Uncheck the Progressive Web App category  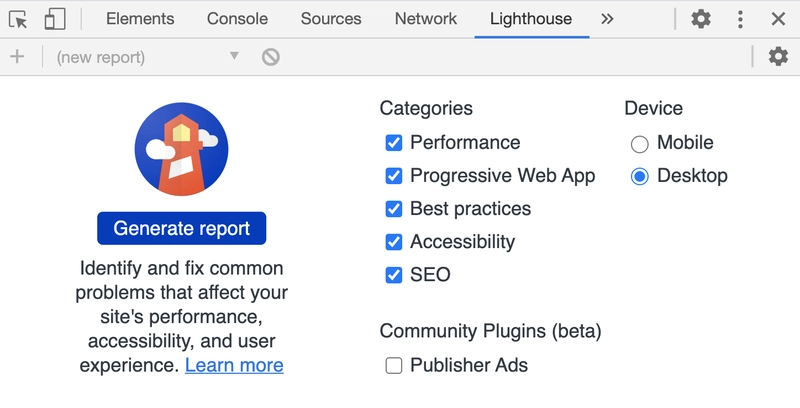(394, 176)
